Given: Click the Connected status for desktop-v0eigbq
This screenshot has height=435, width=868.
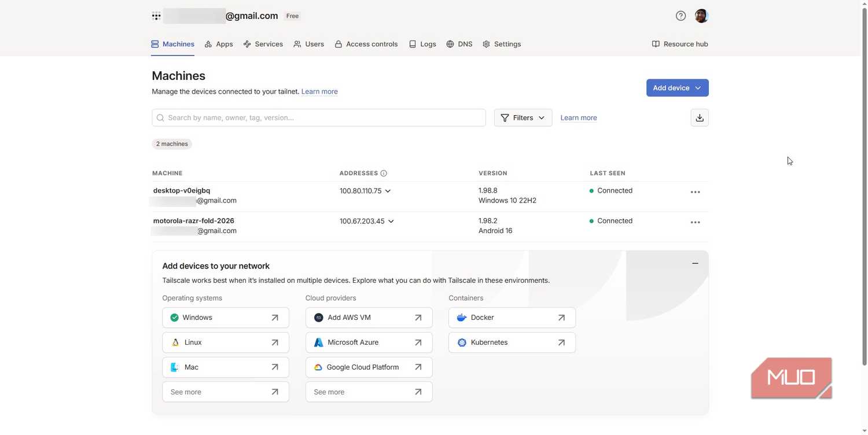Looking at the screenshot, I should (x=611, y=190).
